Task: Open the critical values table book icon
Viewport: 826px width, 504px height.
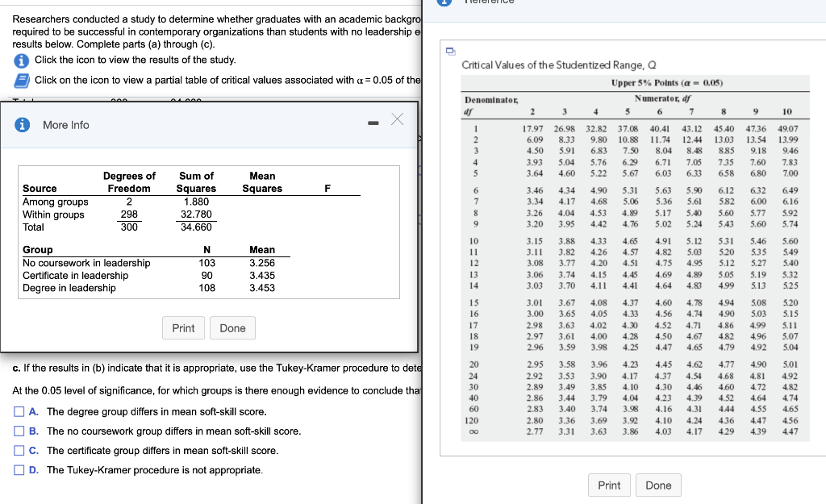Action: point(21,81)
